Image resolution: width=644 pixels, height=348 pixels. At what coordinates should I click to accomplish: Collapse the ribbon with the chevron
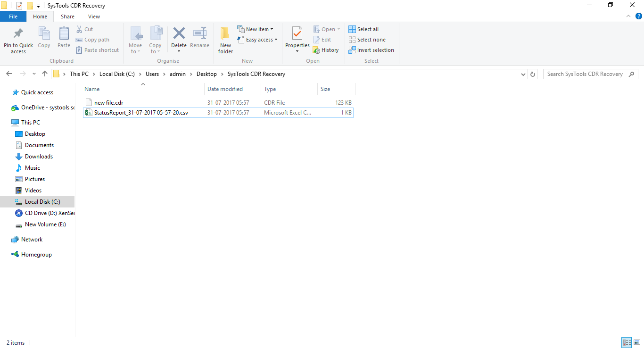(628, 16)
